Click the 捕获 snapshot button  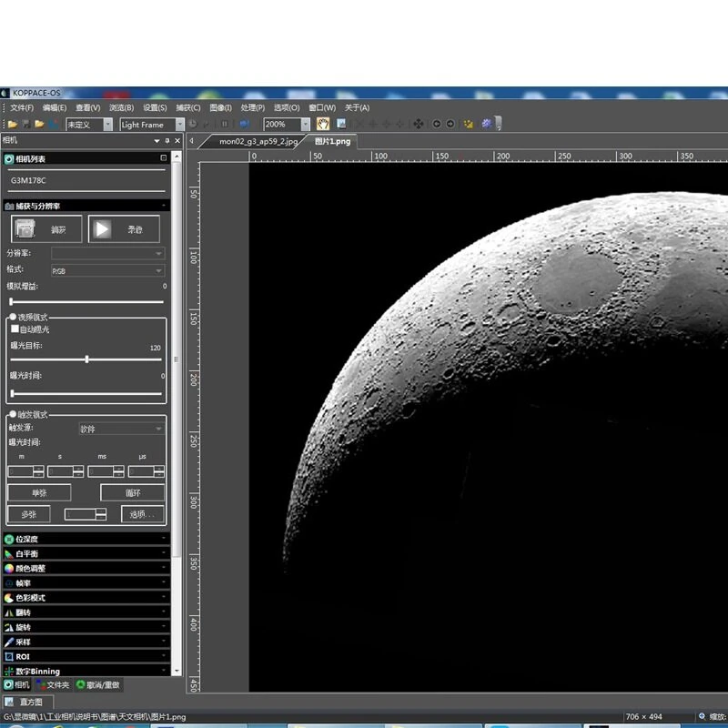(x=46, y=229)
